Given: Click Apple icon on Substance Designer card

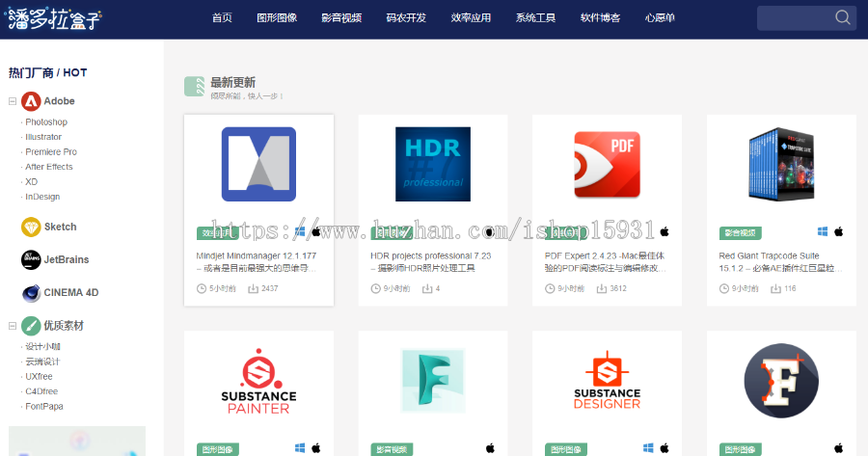Looking at the screenshot, I should click(x=665, y=448).
